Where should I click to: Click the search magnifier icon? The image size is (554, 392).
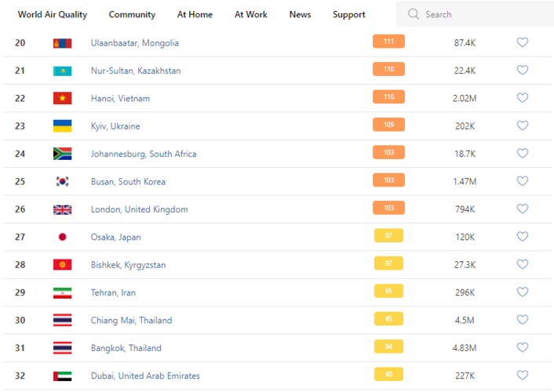413,14
